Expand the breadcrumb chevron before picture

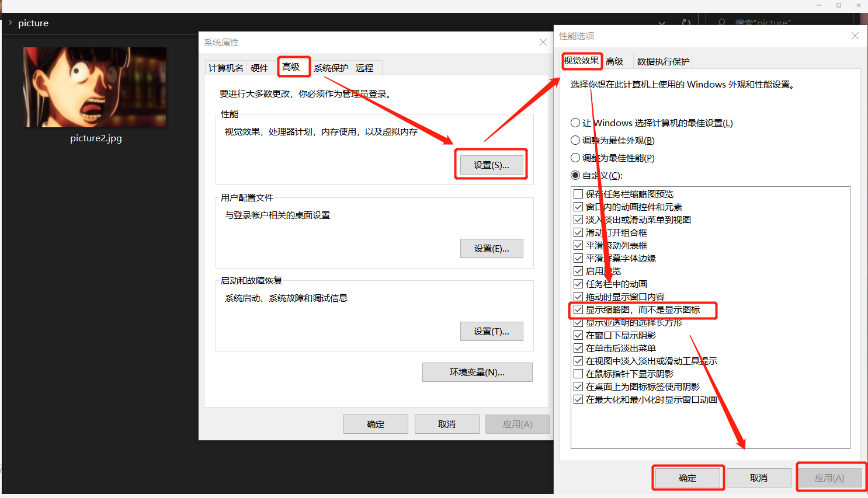(x=11, y=23)
